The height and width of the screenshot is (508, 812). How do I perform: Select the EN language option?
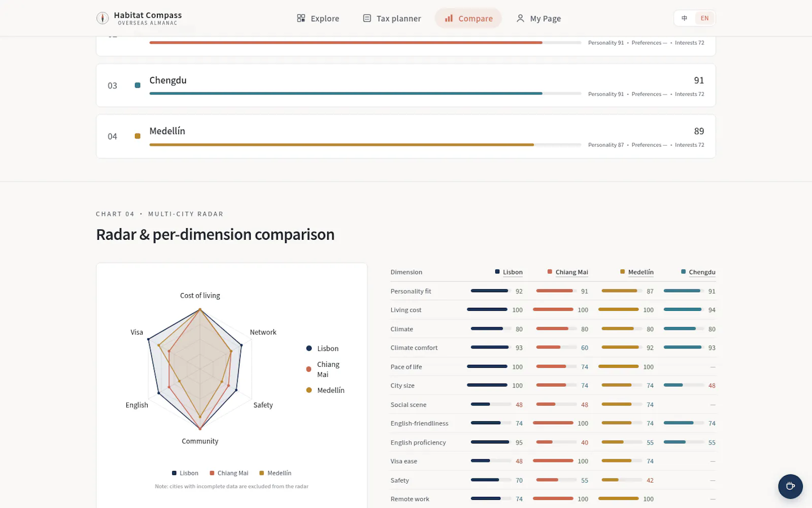(x=704, y=18)
